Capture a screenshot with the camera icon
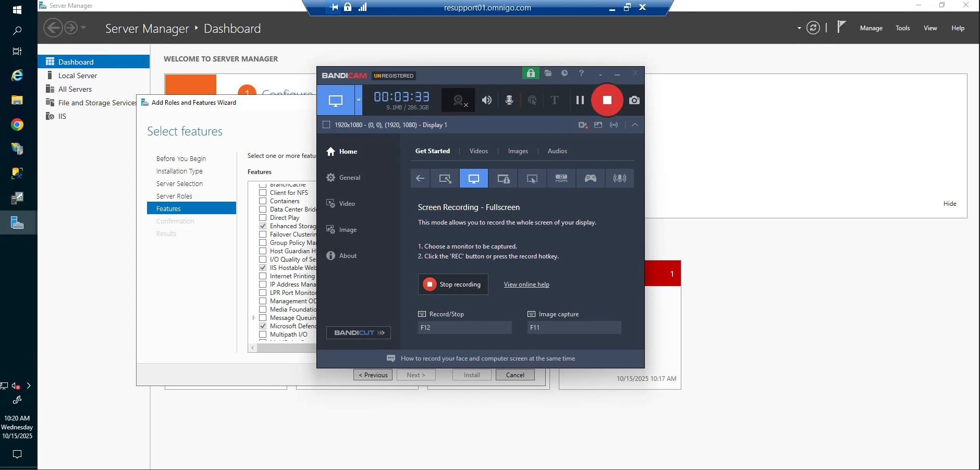The width and height of the screenshot is (980, 470). [634, 100]
